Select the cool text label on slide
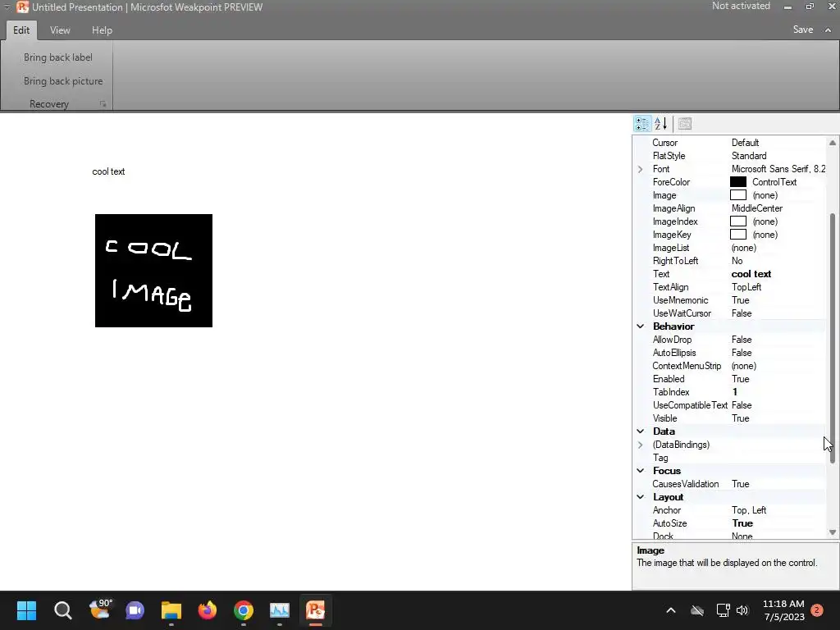840x630 pixels. pyautogui.click(x=108, y=171)
